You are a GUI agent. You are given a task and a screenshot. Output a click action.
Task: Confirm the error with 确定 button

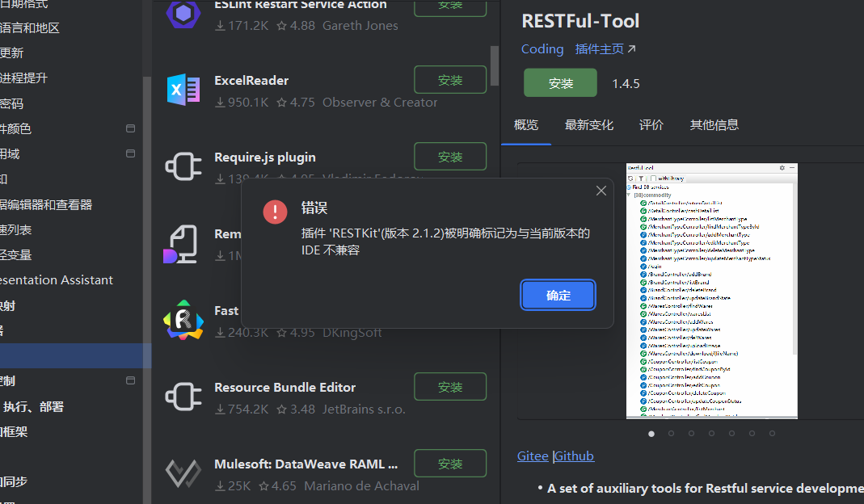click(x=558, y=296)
